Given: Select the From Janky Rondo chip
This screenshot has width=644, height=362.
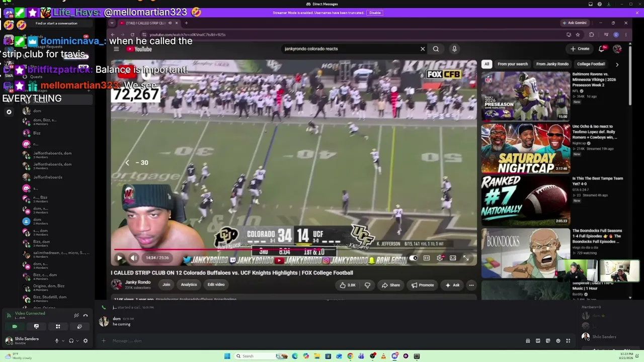Looking at the screenshot, I should (x=552, y=64).
